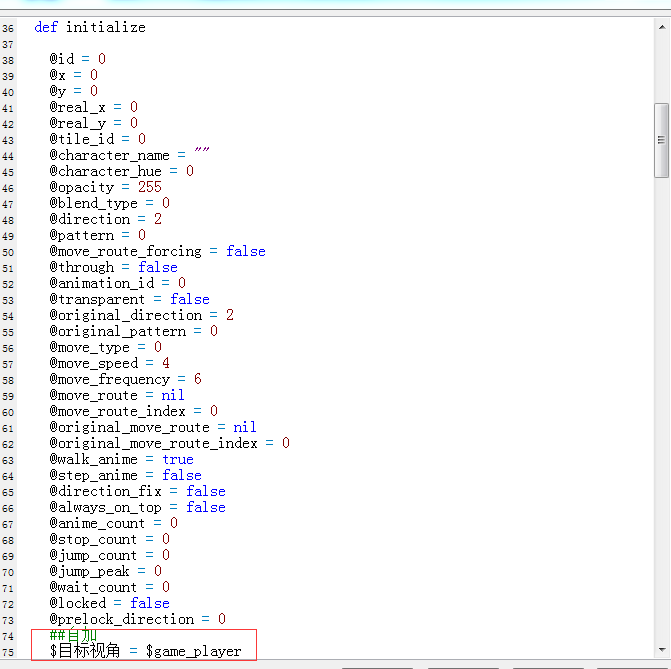Click the '@opacity = 255' line
Viewport: 671px width, 669px height.
pyautogui.click(x=106, y=187)
